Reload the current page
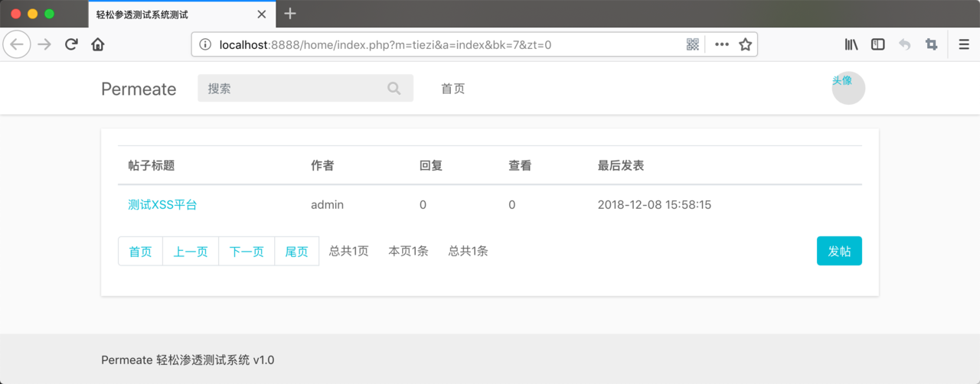980x384 pixels. 71,44
